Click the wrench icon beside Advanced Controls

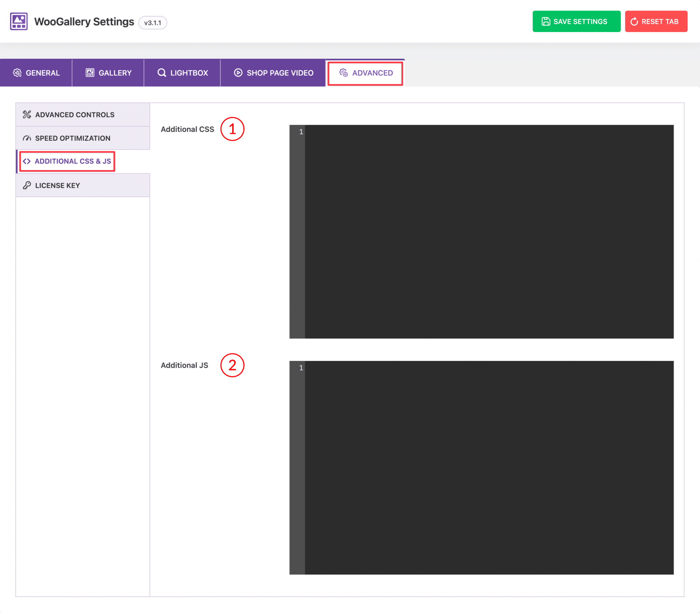[27, 114]
